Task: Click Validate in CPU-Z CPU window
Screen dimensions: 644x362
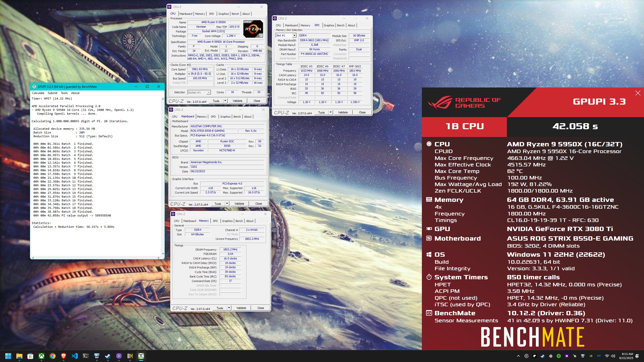Action: point(237,101)
